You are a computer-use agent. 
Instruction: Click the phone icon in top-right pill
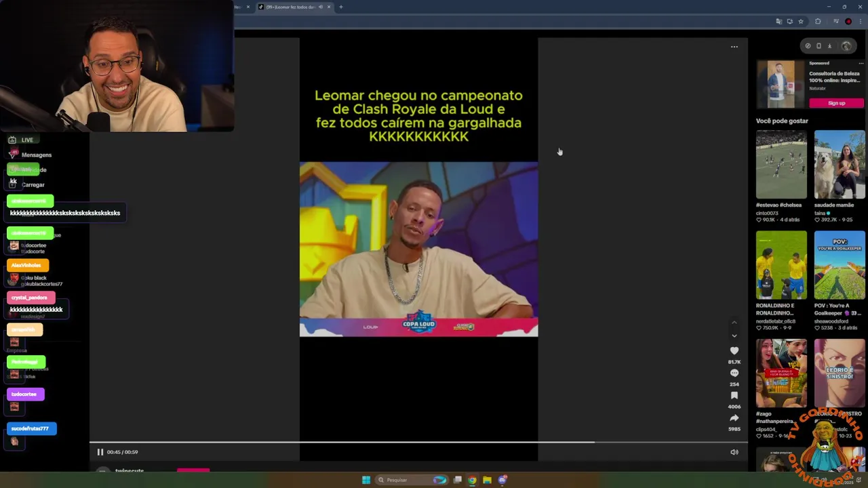tap(818, 46)
